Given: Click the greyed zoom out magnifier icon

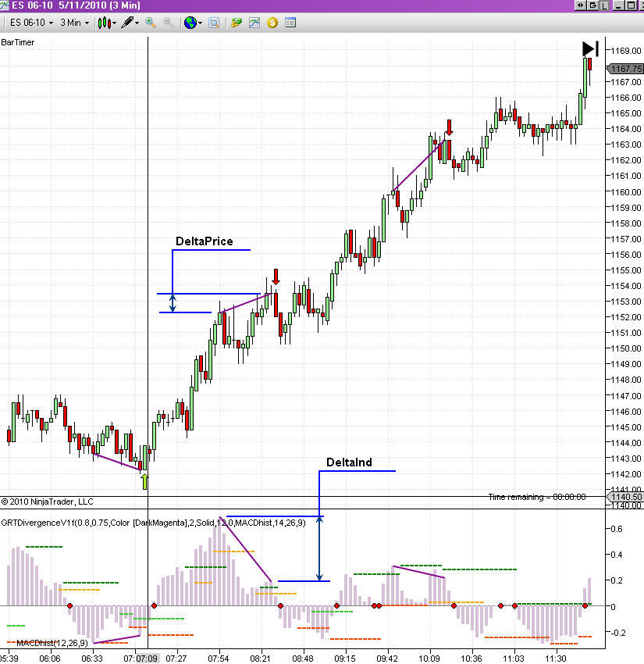Looking at the screenshot, I should click(169, 23).
